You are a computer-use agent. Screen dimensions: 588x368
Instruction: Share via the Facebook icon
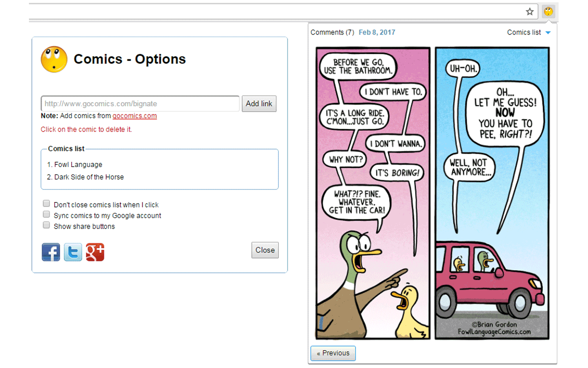(x=51, y=252)
